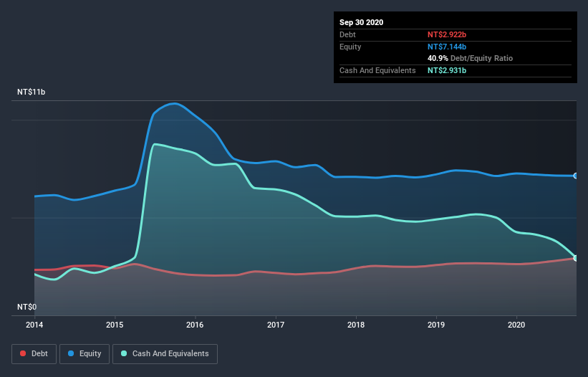
Task: Click the NT$11b y-axis label
Action: 31,92
